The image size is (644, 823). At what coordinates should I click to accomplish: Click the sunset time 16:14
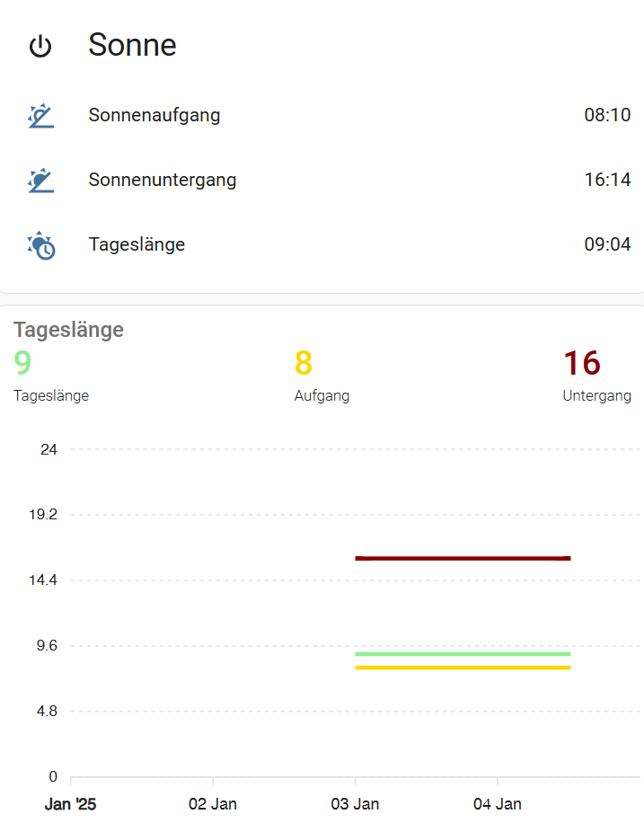click(x=607, y=180)
